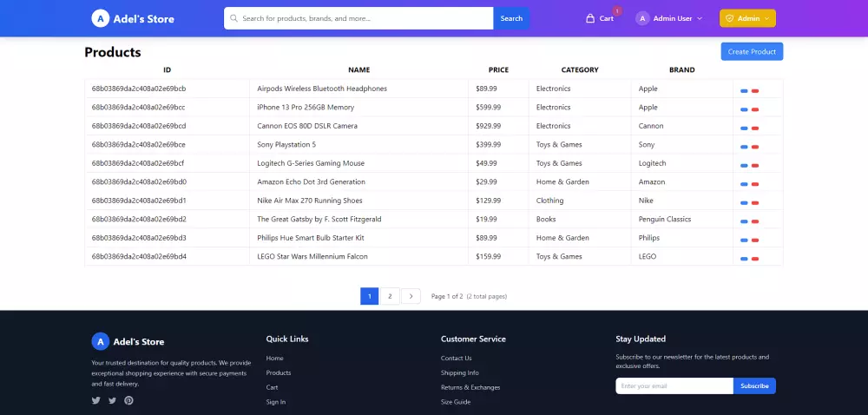Click the ID column header

tap(168, 69)
